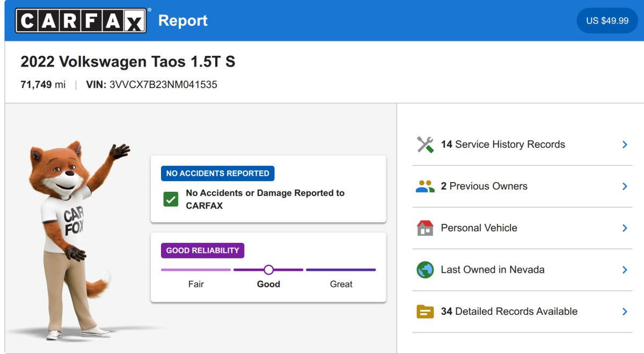644x354 pixels.
Task: Click the wrench and screwdriver service icon
Action: pos(425,145)
